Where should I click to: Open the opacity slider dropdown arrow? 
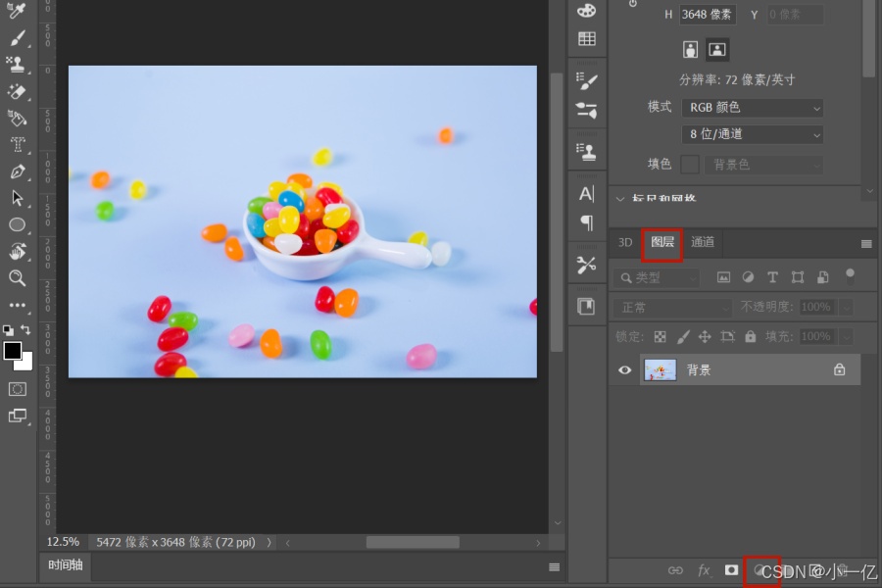click(846, 307)
